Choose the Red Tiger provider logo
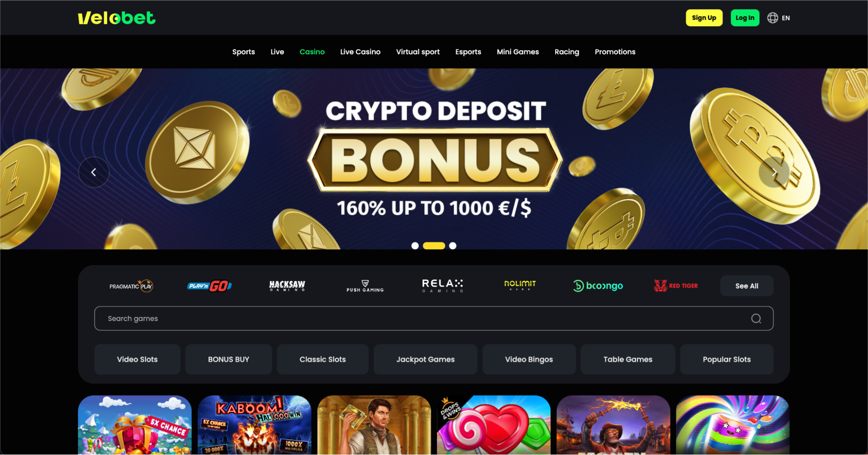This screenshot has width=868, height=455. (x=676, y=286)
